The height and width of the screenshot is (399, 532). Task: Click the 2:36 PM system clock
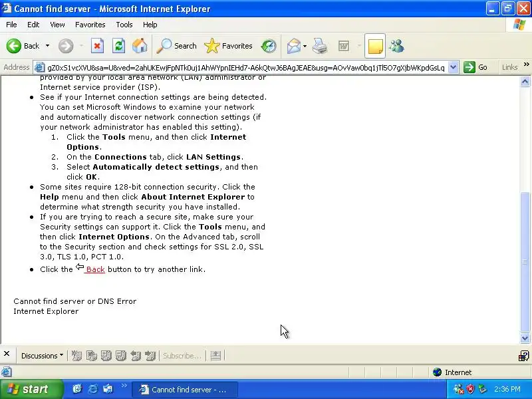point(507,389)
